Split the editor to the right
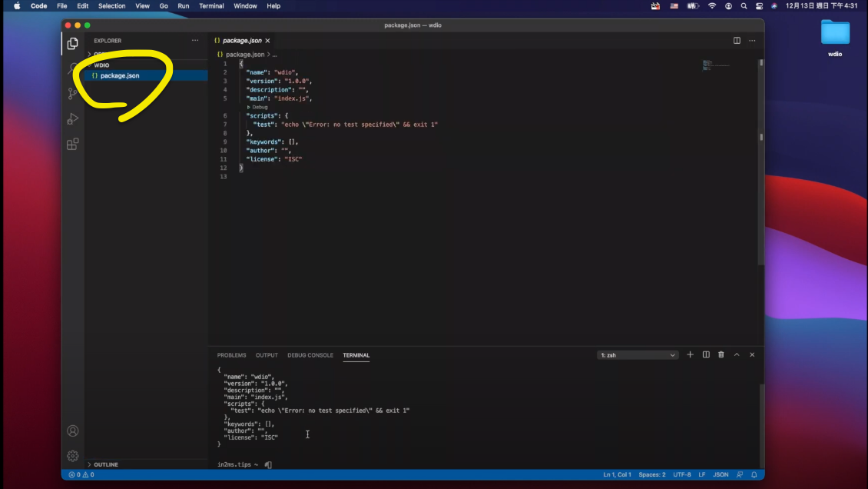 point(737,41)
